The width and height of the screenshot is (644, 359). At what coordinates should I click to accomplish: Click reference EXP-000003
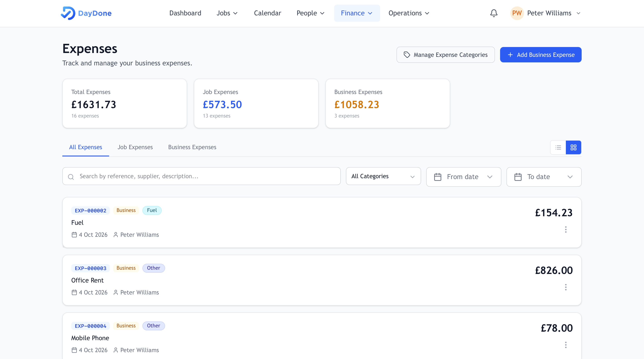coord(91,268)
